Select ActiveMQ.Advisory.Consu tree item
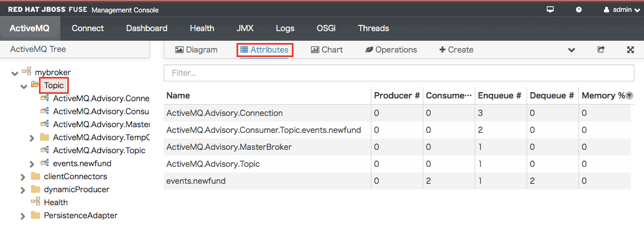644x229 pixels. [x=101, y=111]
